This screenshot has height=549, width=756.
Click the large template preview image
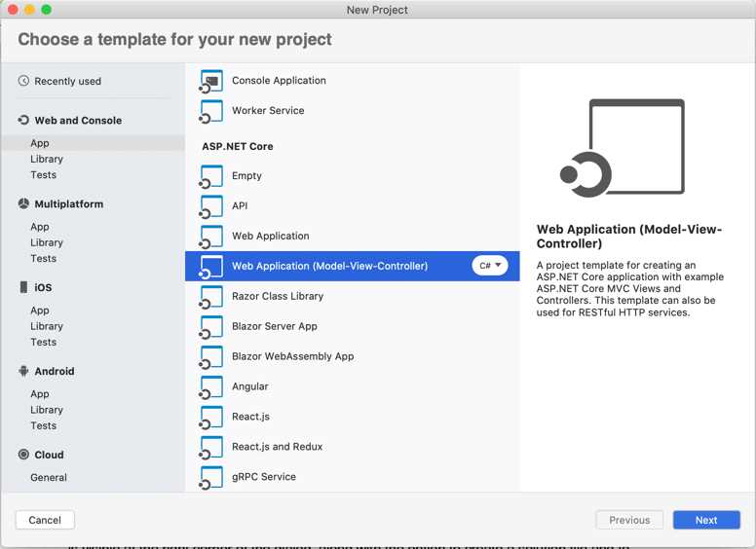tap(622, 148)
